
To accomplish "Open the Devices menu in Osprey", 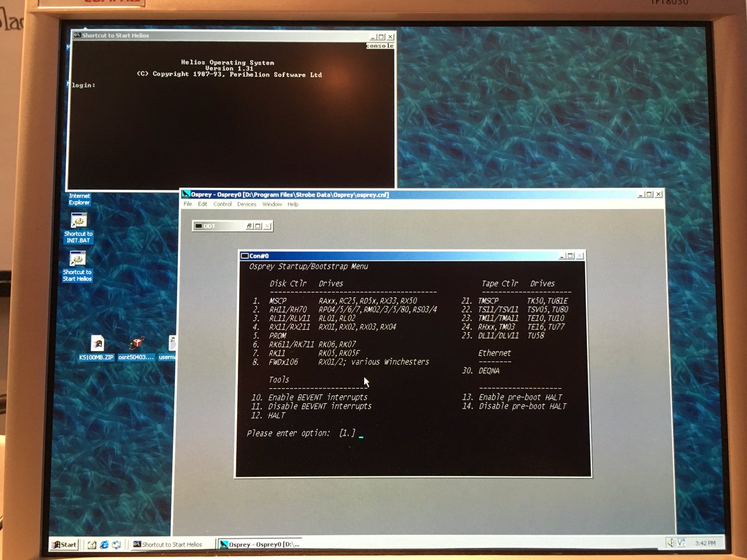I will [247, 204].
